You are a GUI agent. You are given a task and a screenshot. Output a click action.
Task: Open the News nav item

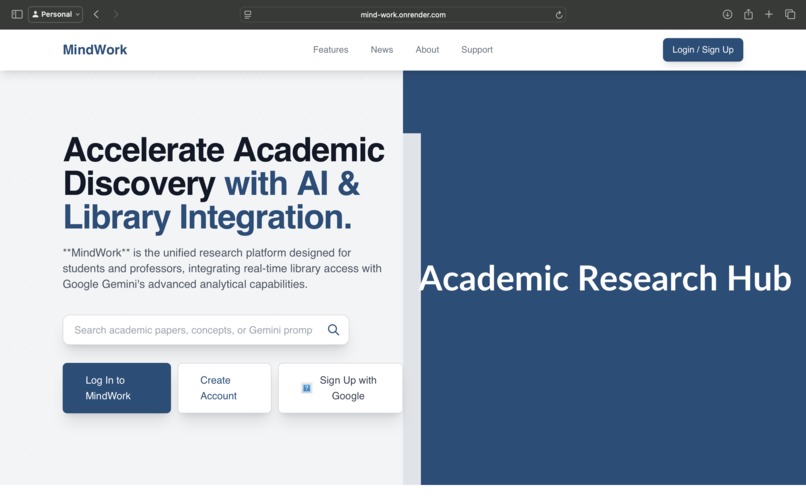382,50
